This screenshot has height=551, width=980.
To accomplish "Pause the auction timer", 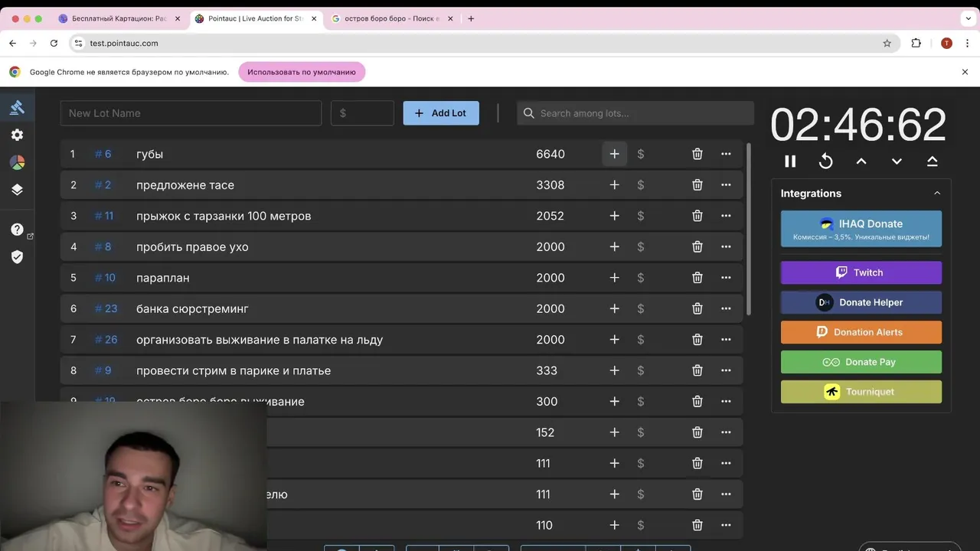I will click(x=790, y=161).
